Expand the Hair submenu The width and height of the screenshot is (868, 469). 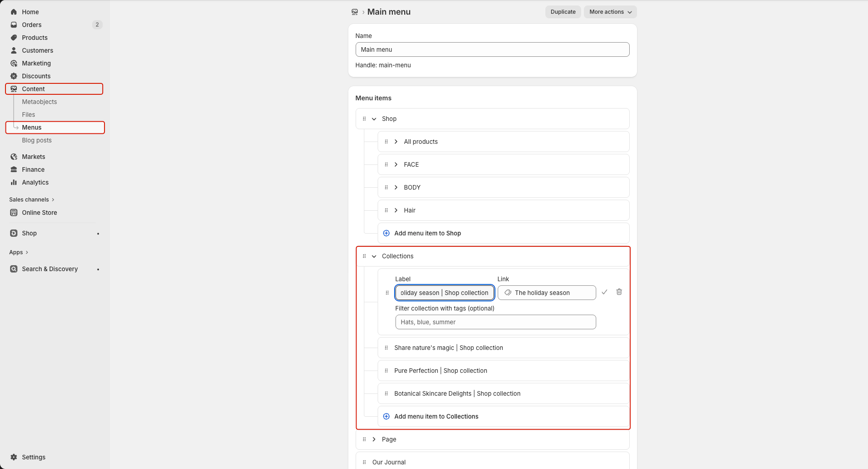point(396,211)
